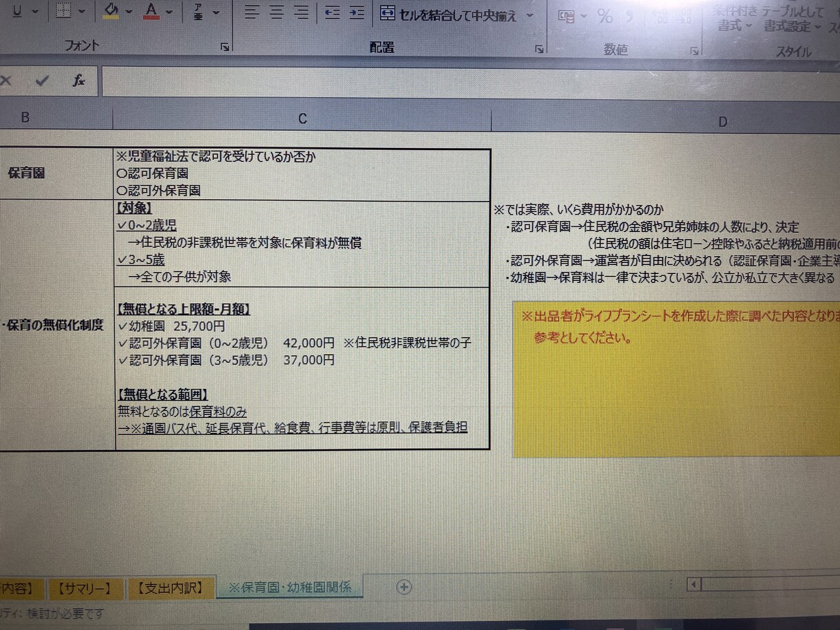Align text right
This screenshot has width=840, height=630.
click(x=301, y=12)
